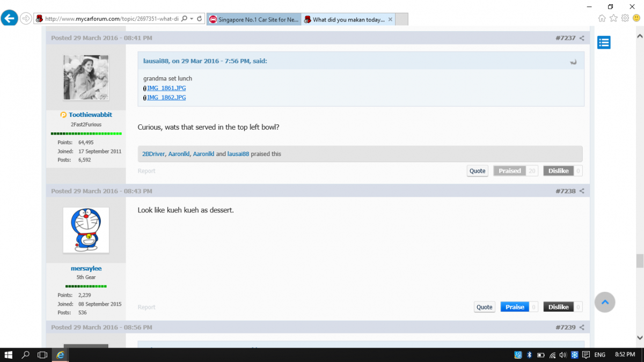Open the blue list sidebar icon
Image resolution: width=644 pixels, height=362 pixels.
(x=604, y=42)
